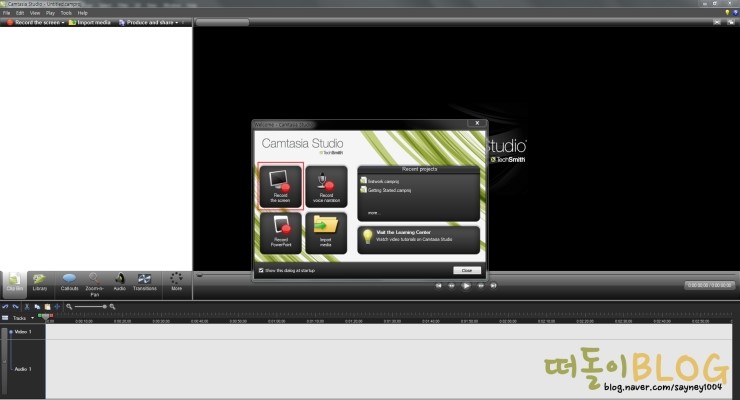Expand the Tracks dropdown

32,318
